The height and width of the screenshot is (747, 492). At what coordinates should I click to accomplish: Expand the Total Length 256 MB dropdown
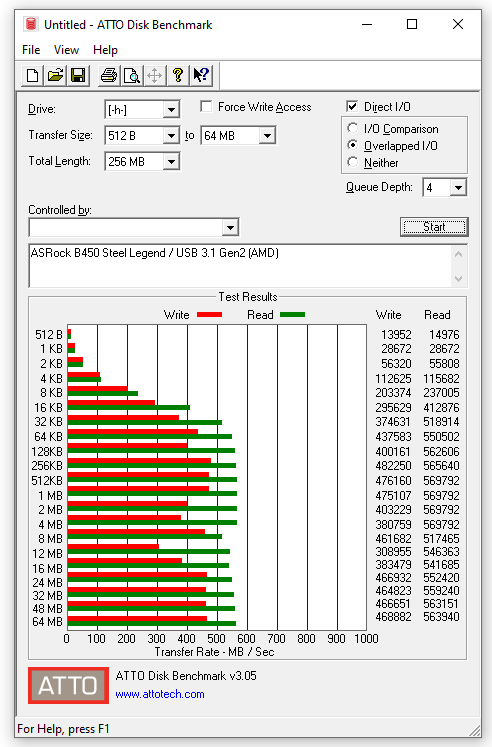tap(171, 162)
